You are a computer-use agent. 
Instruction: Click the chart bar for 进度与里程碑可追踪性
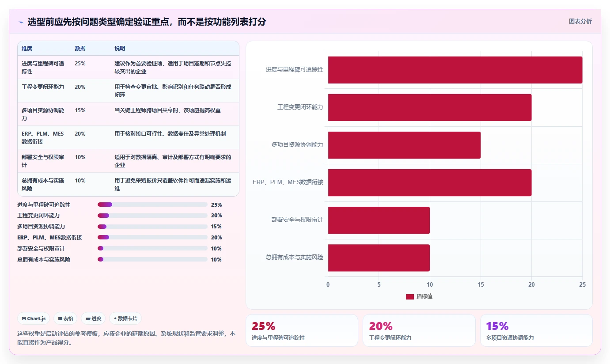(455, 70)
